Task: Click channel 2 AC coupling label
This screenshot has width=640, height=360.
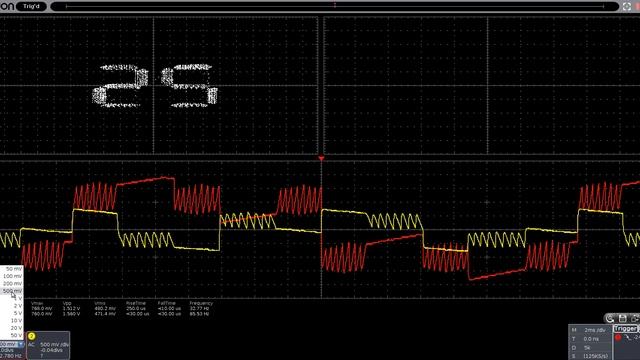Action: pos(31,344)
